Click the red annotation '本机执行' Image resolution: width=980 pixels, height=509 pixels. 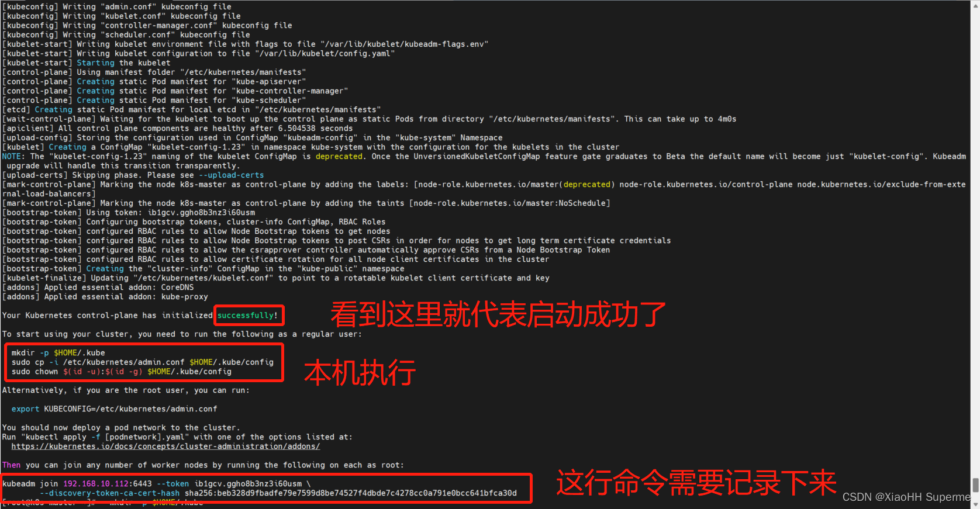click(360, 373)
